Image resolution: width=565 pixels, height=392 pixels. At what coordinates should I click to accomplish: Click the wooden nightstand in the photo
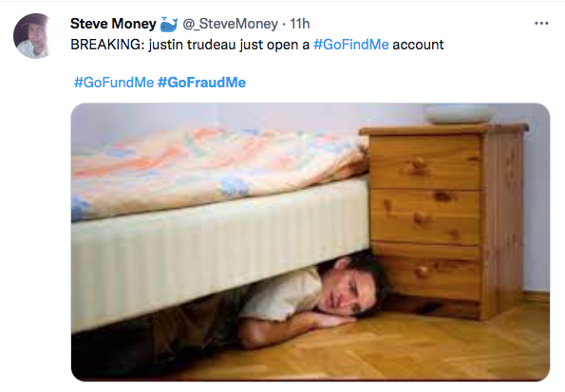tap(447, 220)
